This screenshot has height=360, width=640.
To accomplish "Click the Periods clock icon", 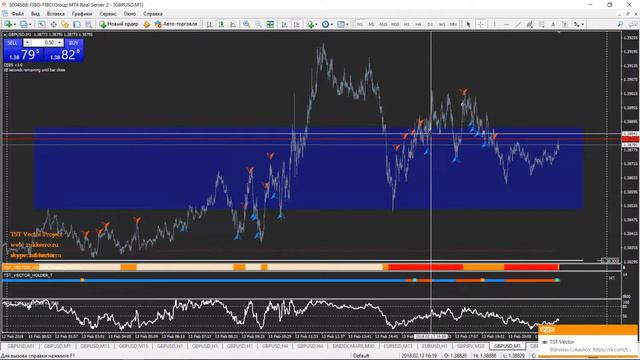I will (325, 24).
